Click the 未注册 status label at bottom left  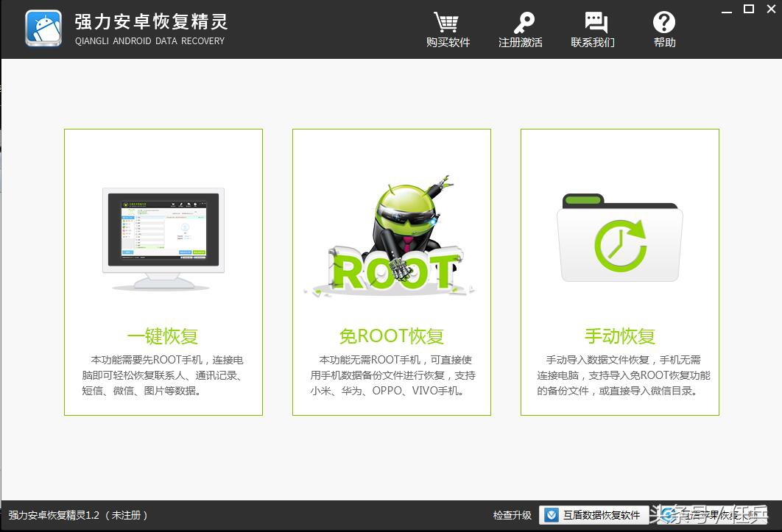pos(126,516)
